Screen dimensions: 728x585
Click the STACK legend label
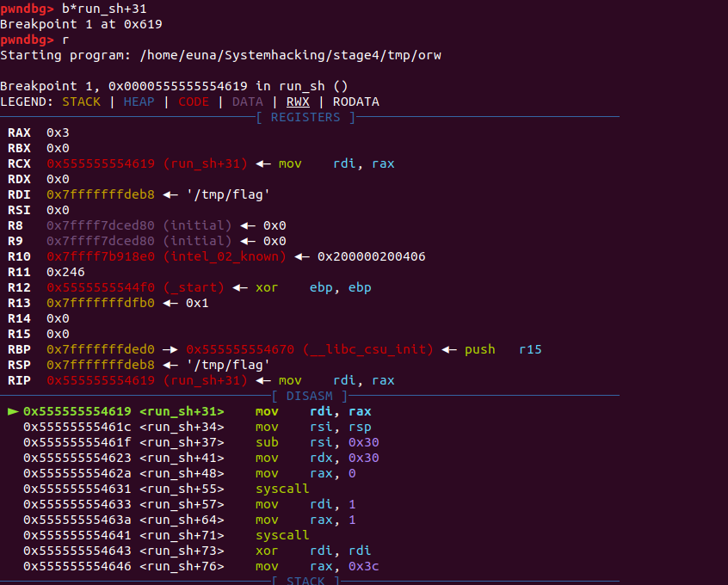point(81,102)
